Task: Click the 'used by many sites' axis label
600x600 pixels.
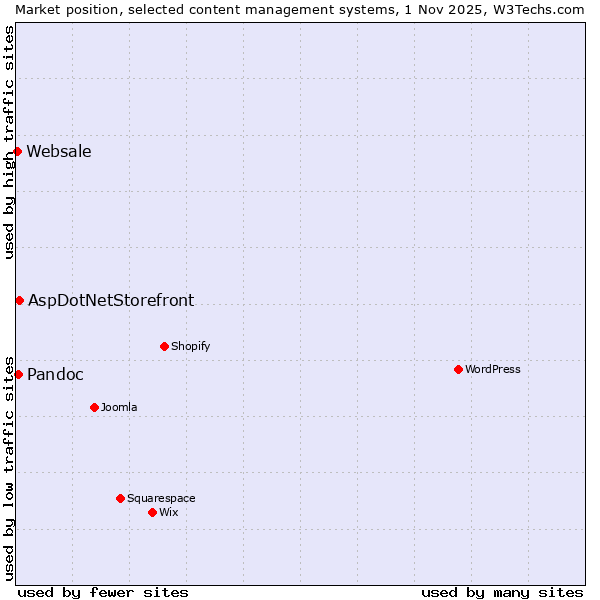Action: coord(502,592)
